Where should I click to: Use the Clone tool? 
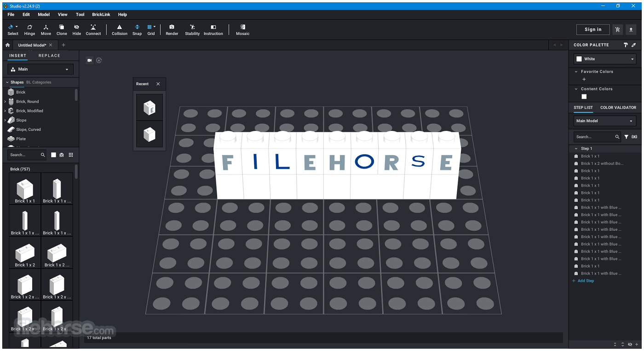pyautogui.click(x=62, y=29)
